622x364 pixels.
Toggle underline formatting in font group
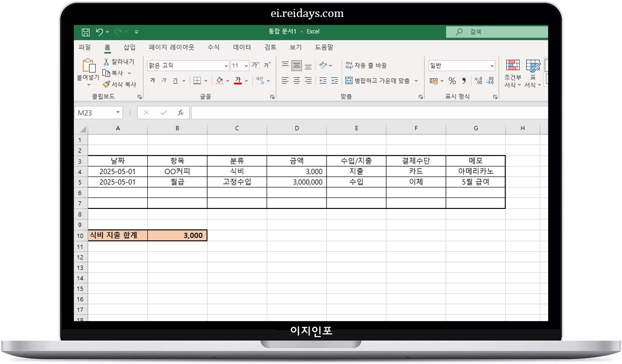coord(175,80)
